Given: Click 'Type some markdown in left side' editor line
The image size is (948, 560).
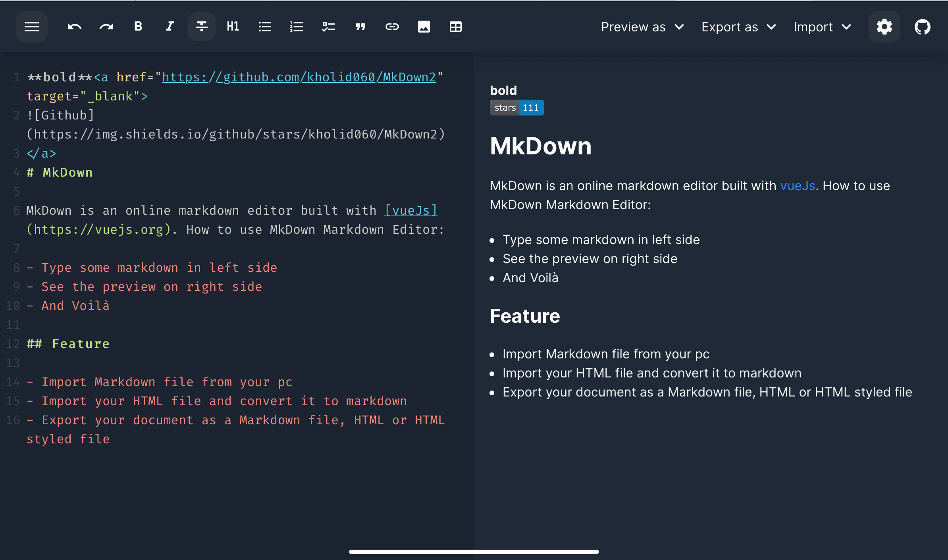Looking at the screenshot, I should tap(152, 267).
